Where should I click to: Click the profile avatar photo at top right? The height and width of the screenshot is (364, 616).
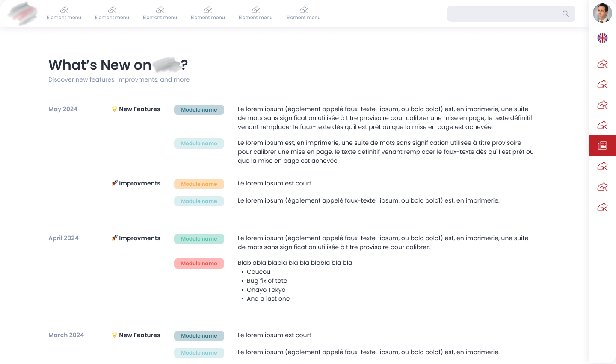[x=602, y=13]
